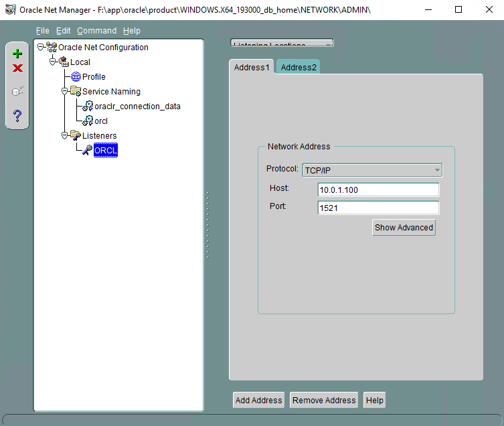The width and height of the screenshot is (504, 426).
Task: Select the oraclr_connection_data tree item
Action: (137, 106)
